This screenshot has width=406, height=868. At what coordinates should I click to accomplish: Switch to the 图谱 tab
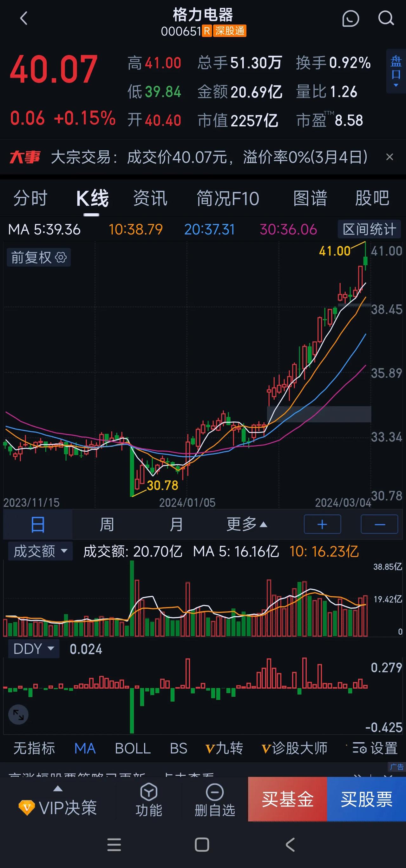click(x=310, y=198)
